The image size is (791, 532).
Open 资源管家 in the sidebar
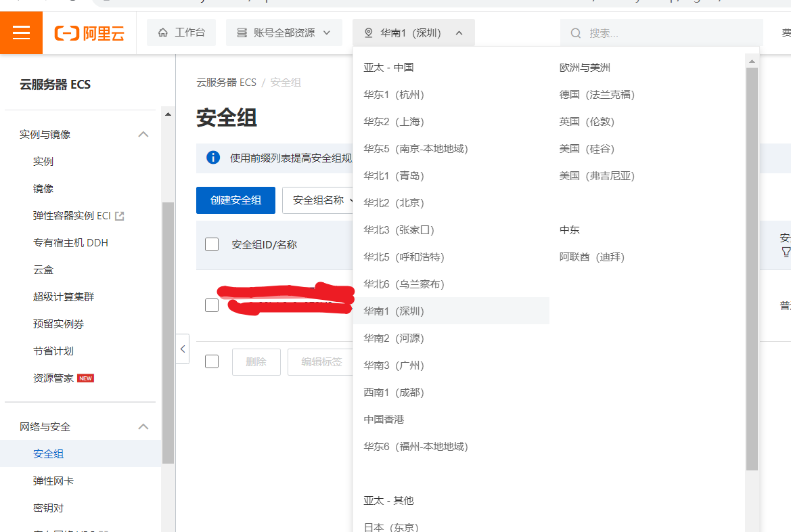(53, 378)
